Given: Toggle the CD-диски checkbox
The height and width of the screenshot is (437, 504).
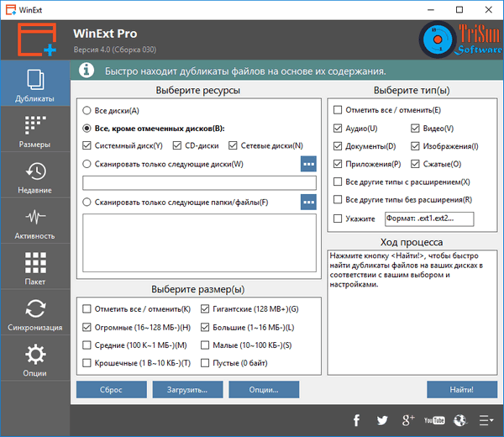Looking at the screenshot, I should point(177,145).
